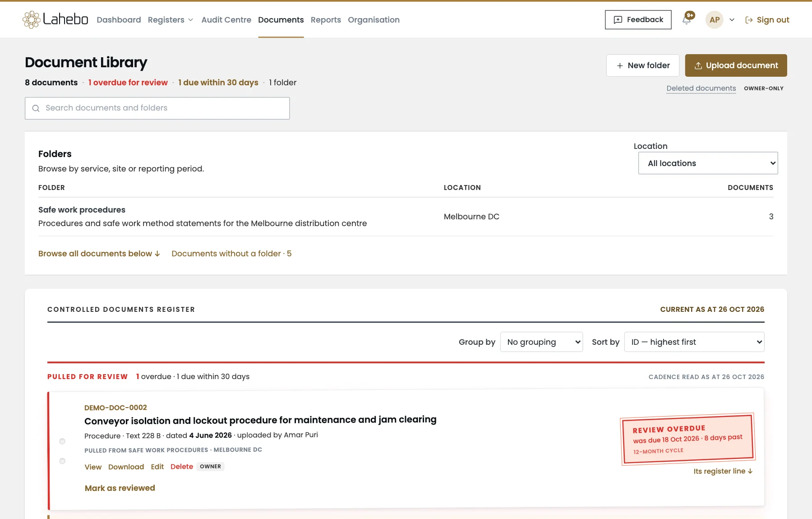Create a New folder
Screen dimensions: 812x519
(643, 65)
